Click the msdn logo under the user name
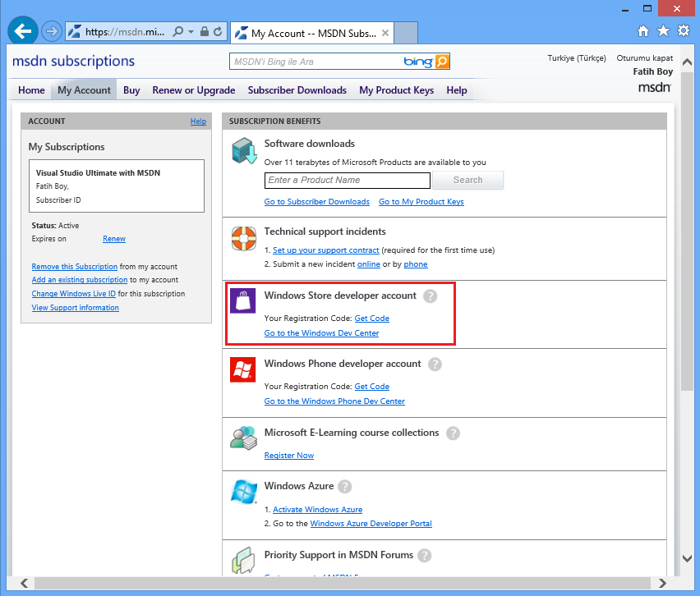Screen dimensions: 700x596 tap(655, 88)
